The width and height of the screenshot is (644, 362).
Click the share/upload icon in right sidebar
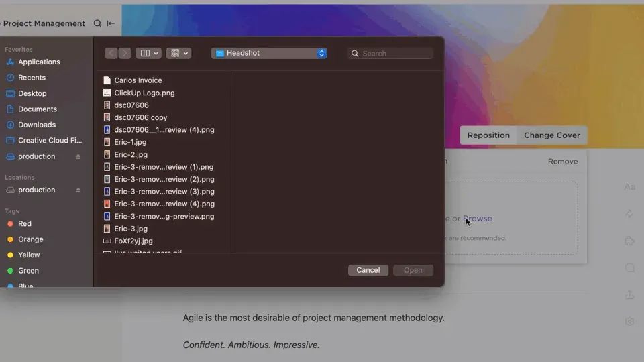click(x=629, y=294)
